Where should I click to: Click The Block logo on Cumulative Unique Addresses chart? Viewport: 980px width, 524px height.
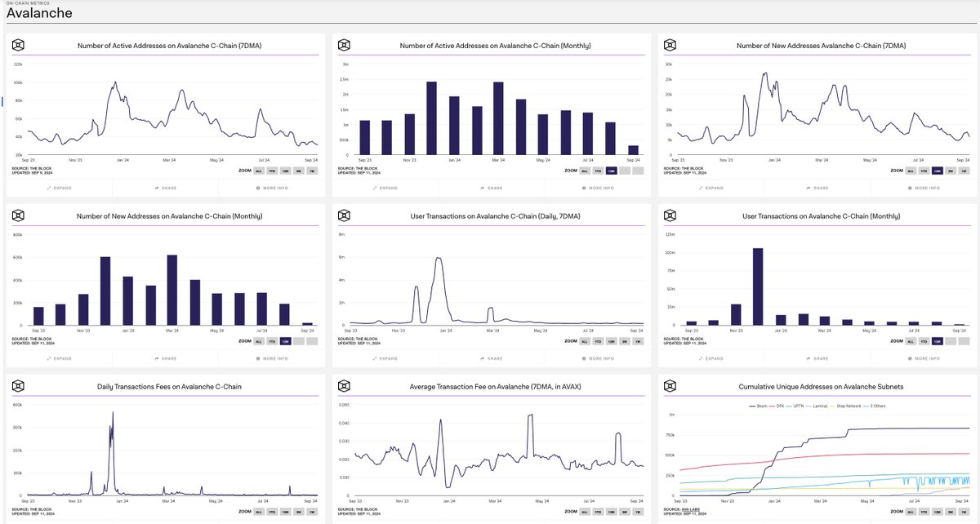pyautogui.click(x=670, y=386)
